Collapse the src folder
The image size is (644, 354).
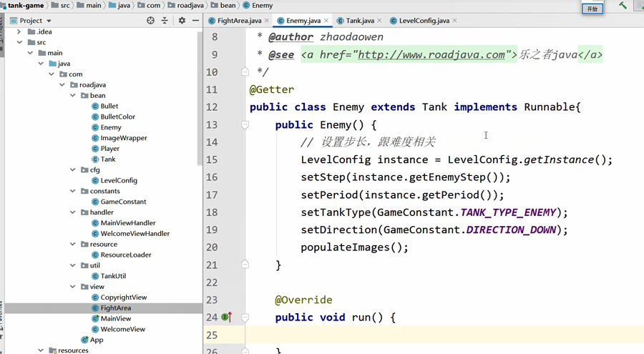pyautogui.click(x=19, y=42)
